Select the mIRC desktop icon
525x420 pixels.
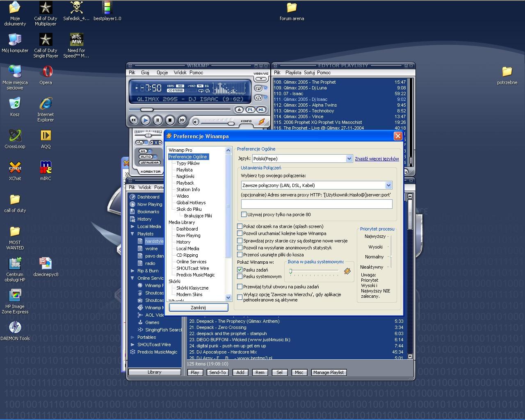[46, 171]
